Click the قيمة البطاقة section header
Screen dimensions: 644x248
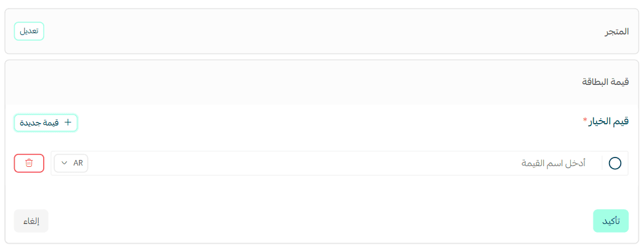605,82
